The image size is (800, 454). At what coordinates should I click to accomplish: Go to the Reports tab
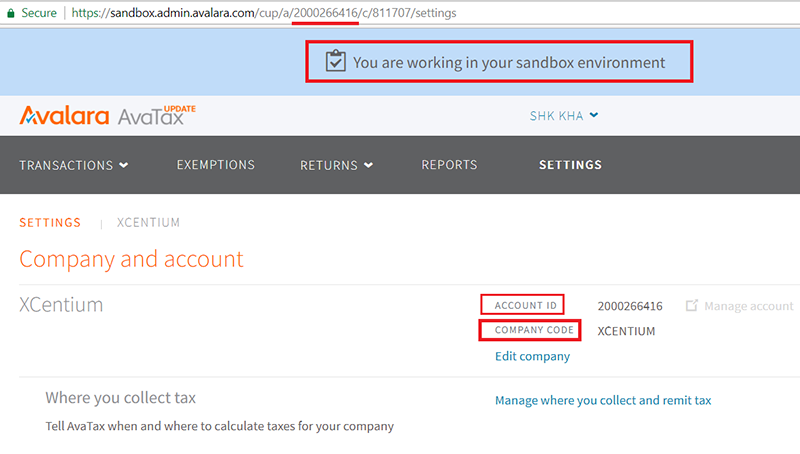coord(449,165)
